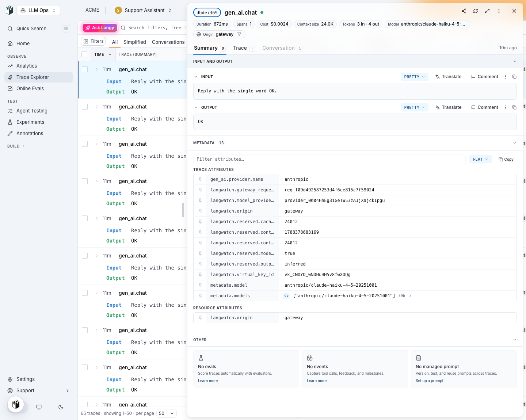Pin the resource langwatch.origin attribute
Viewport: 526px width, 420px height.
(x=200, y=318)
